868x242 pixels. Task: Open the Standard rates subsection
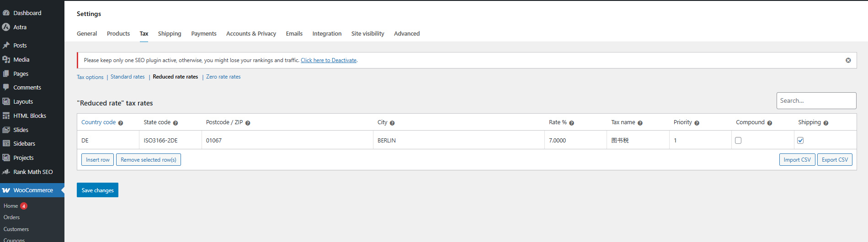(128, 77)
